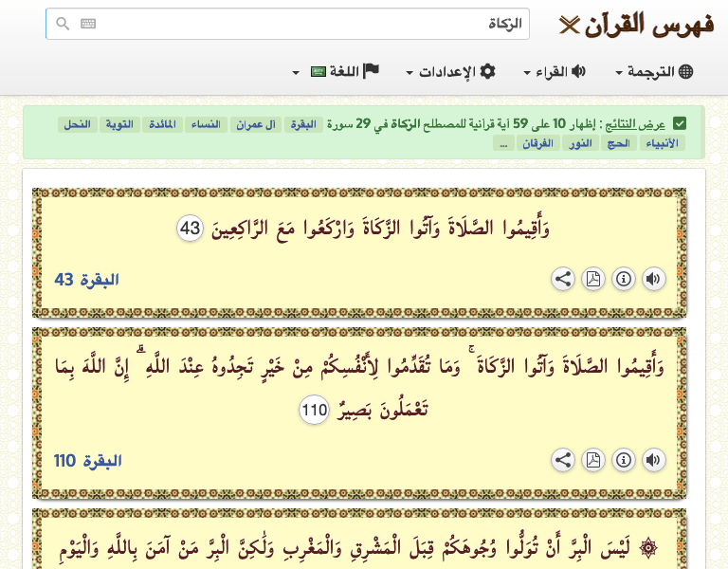Filter results by surah البقرة tag
The width and height of the screenshot is (728, 569).
tap(303, 125)
